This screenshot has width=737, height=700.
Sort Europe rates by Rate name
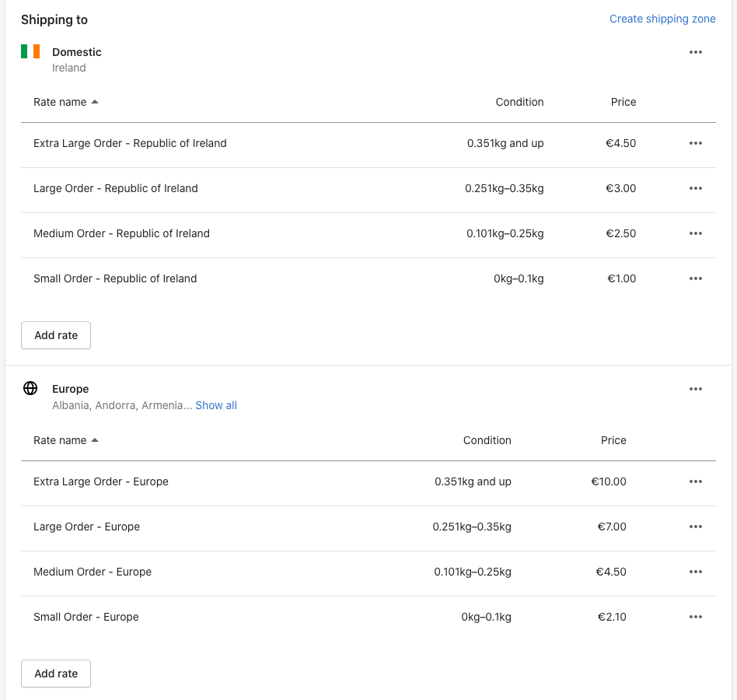[x=66, y=440]
